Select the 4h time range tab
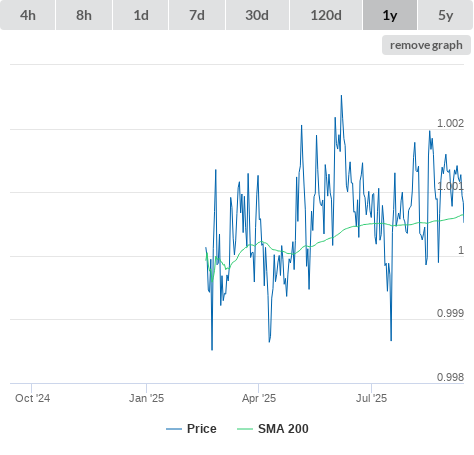The height and width of the screenshot is (455, 474). click(x=27, y=15)
